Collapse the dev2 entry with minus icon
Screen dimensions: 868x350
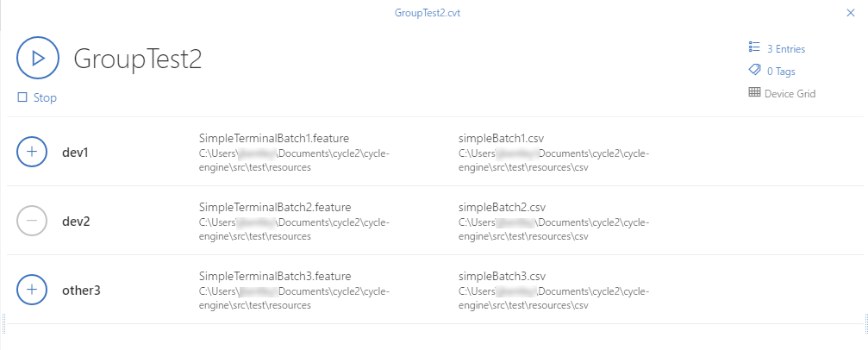(32, 221)
